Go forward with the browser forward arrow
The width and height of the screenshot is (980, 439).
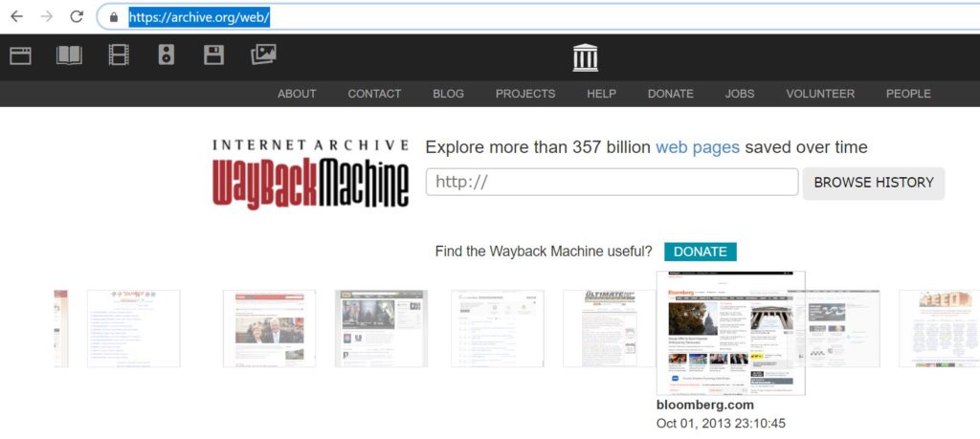tap(47, 17)
